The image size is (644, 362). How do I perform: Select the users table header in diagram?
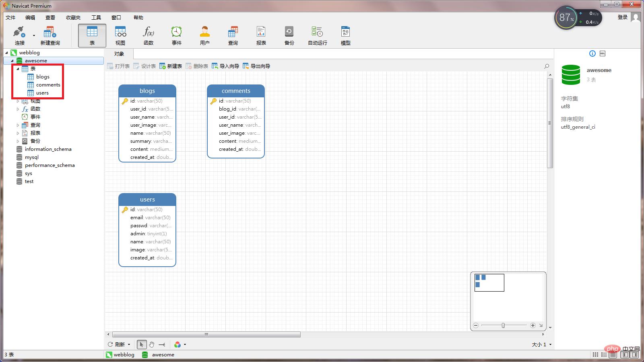(147, 200)
